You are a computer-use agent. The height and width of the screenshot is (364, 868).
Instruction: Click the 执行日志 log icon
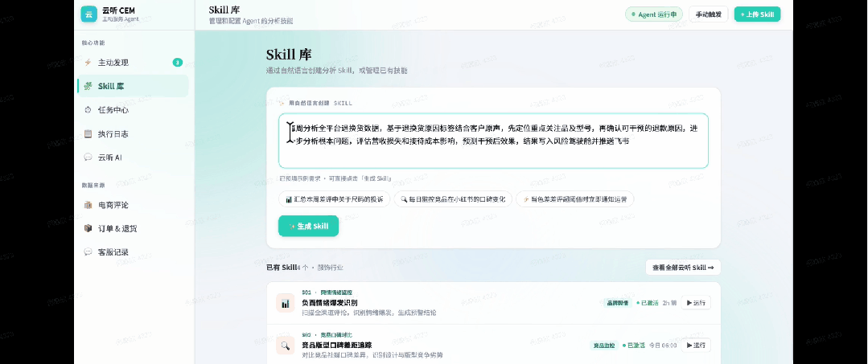[88, 134]
